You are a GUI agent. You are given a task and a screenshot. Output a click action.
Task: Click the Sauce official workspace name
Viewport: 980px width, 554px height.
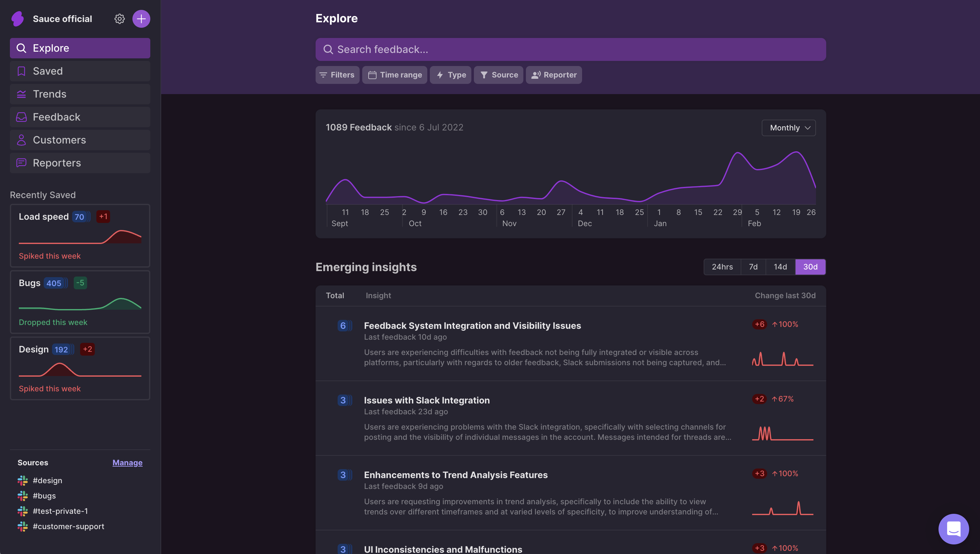(63, 18)
